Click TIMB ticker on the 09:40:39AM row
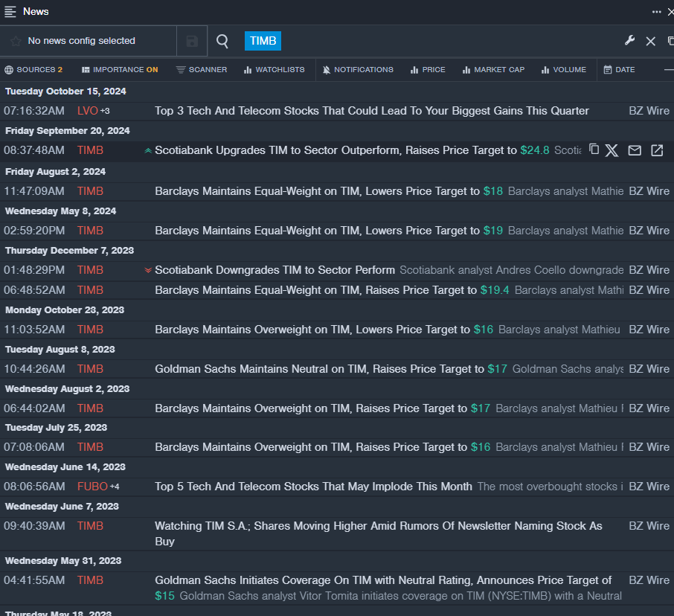Screen dimensions: 674x616 point(90,526)
